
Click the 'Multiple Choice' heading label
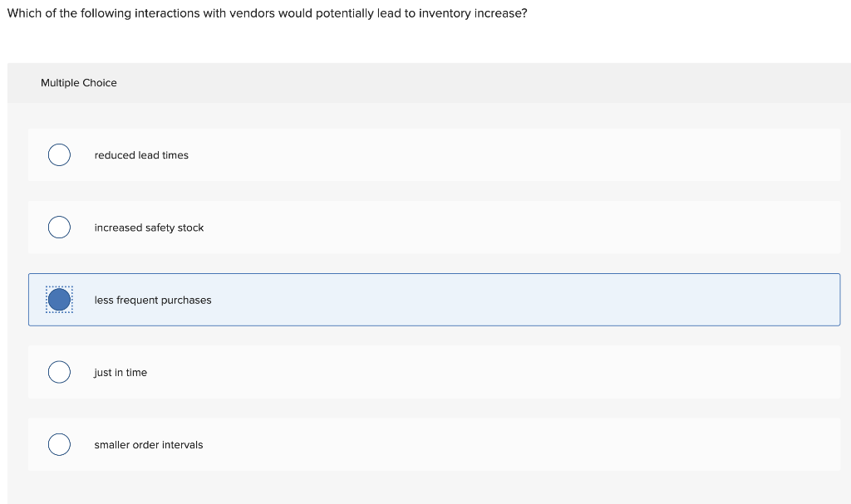click(79, 83)
